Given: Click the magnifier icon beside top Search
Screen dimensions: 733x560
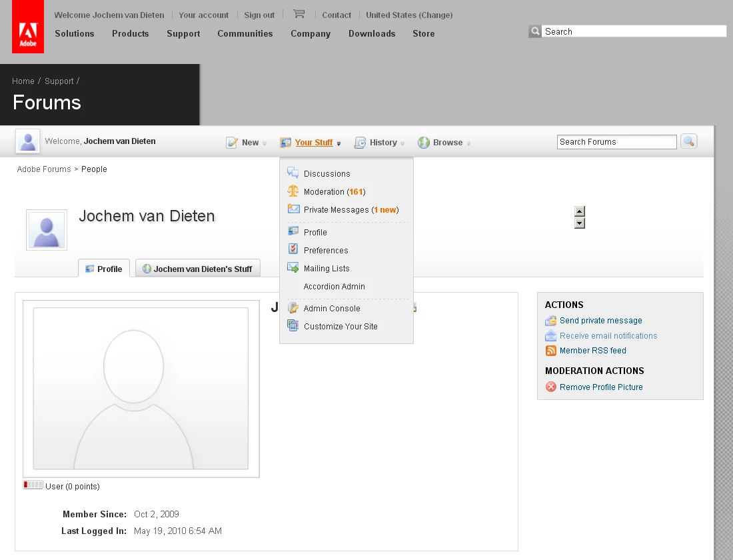Looking at the screenshot, I should [x=535, y=31].
